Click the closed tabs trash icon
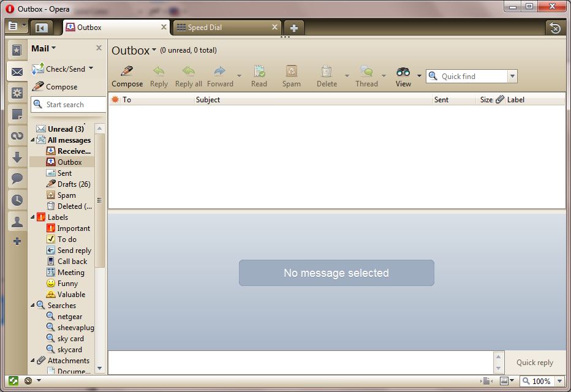The width and height of the screenshot is (571, 392). click(x=555, y=28)
